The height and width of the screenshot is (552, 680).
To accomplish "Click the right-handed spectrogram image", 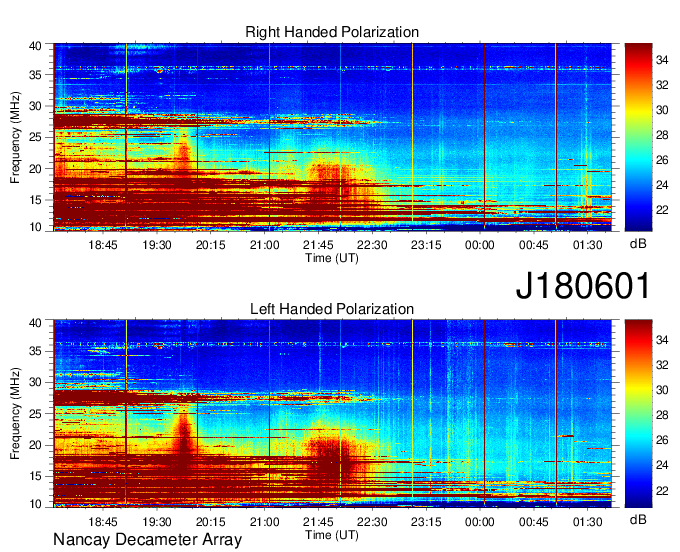I will pos(333,137).
